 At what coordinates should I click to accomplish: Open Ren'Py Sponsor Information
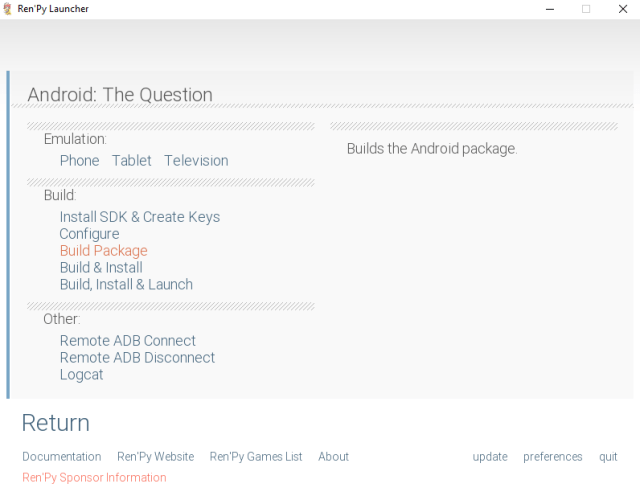tap(94, 478)
